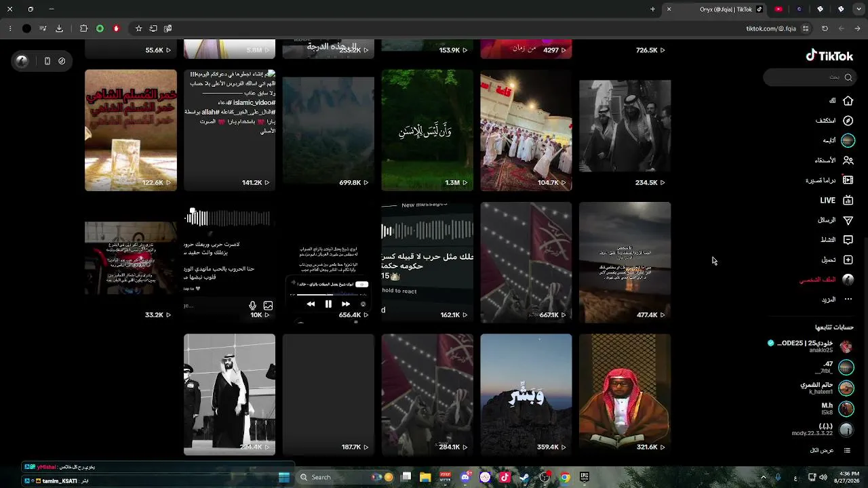Viewport: 868px width, 488px height.
Task: Open the site information icon beside the URL
Action: point(805,28)
